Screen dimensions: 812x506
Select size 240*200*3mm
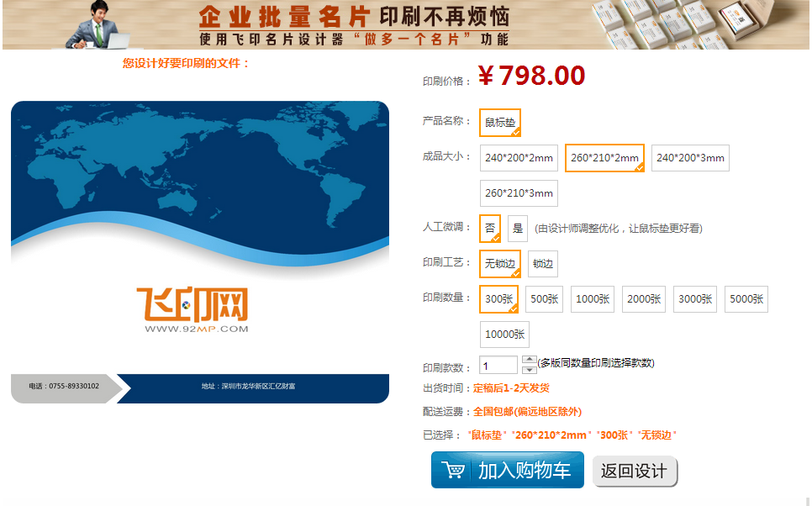pos(690,158)
